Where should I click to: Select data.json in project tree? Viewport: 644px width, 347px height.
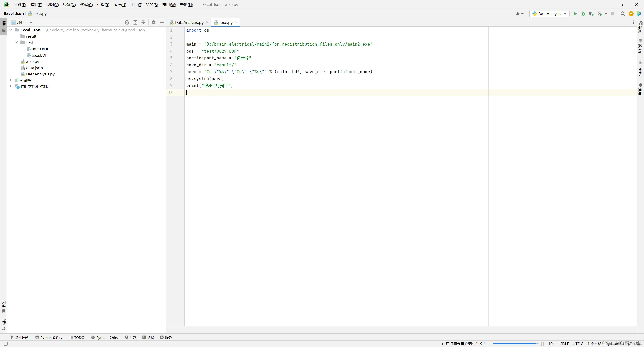pos(34,68)
